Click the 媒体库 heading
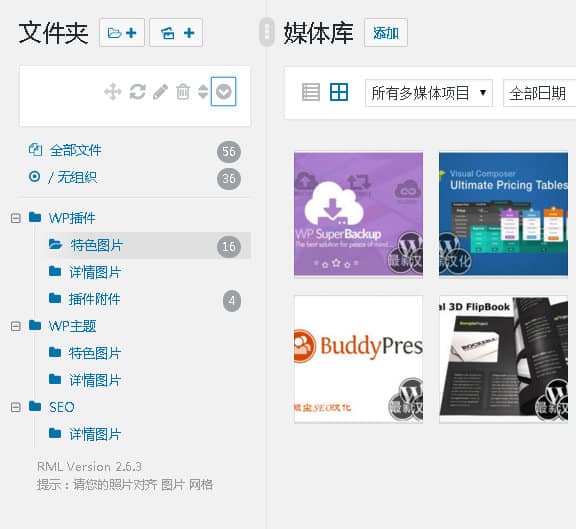The height and width of the screenshot is (529, 576). coord(318,33)
